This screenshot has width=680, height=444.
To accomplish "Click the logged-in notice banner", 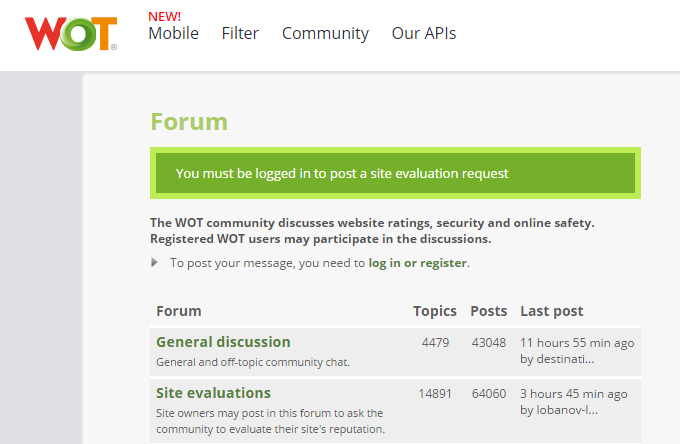I will pyautogui.click(x=396, y=173).
